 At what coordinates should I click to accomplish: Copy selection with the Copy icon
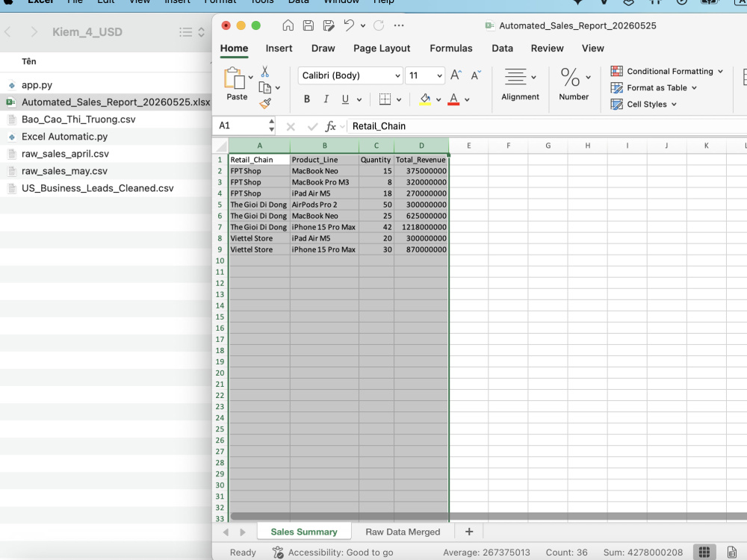(x=265, y=87)
